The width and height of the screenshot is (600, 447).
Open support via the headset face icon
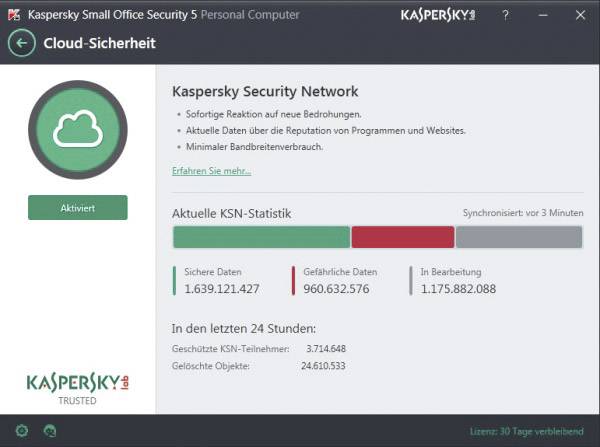(50, 431)
